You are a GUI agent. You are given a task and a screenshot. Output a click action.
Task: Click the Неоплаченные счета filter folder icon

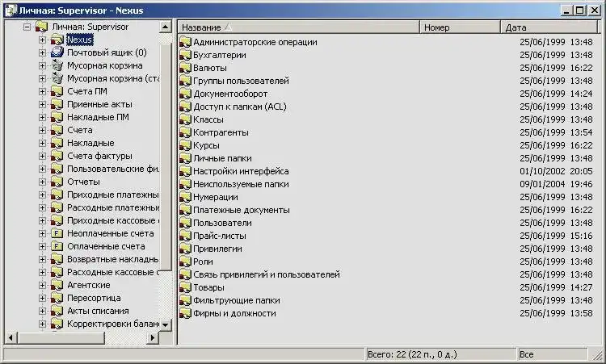57,233
